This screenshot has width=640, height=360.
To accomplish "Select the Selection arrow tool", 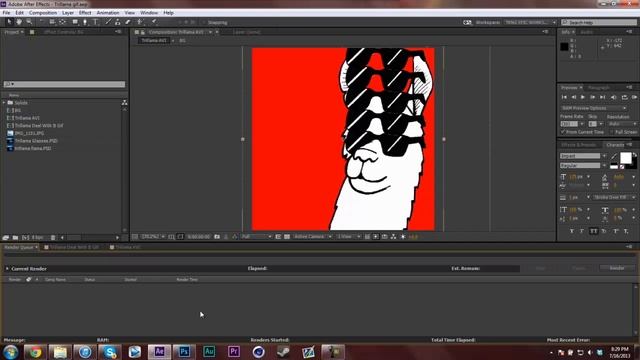I will (x=9, y=22).
